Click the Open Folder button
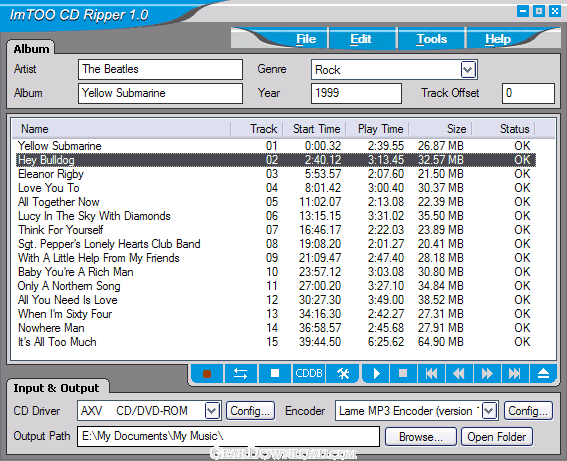This screenshot has height=461, width=567. (496, 437)
